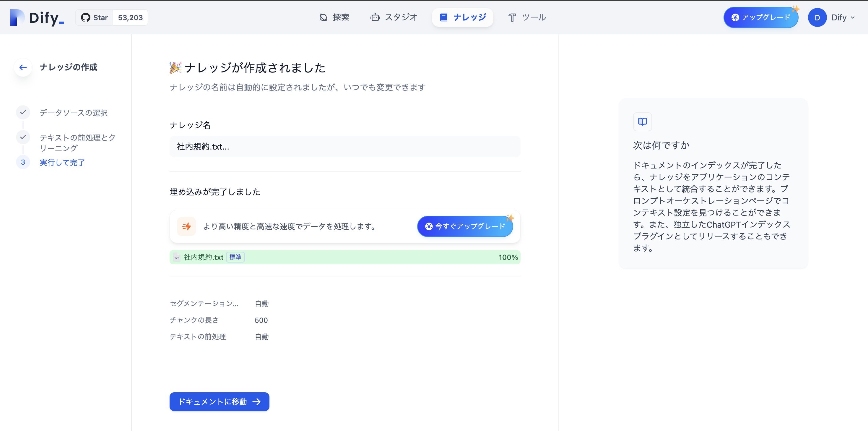Expand the Dify account dropdown chevron
This screenshot has height=431, width=868.
853,17
